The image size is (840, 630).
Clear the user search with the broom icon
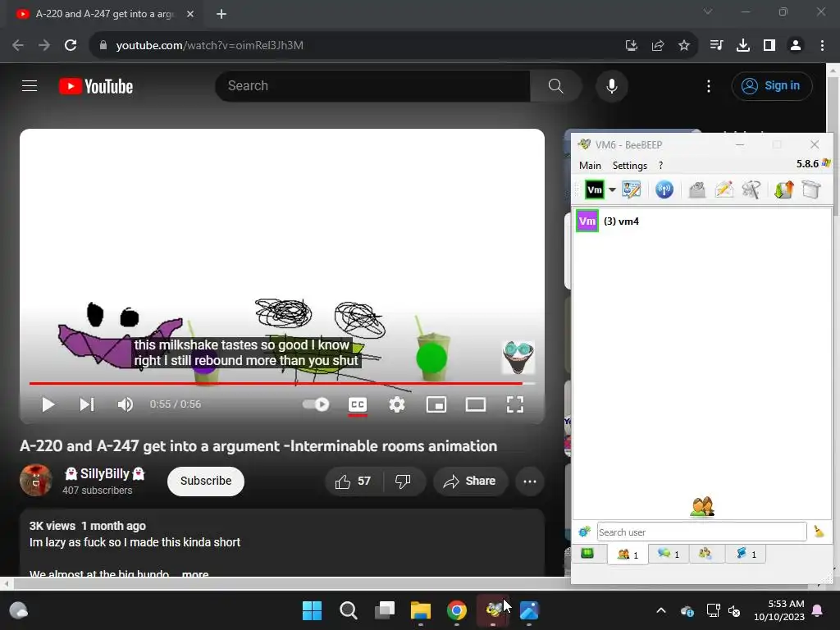819,532
